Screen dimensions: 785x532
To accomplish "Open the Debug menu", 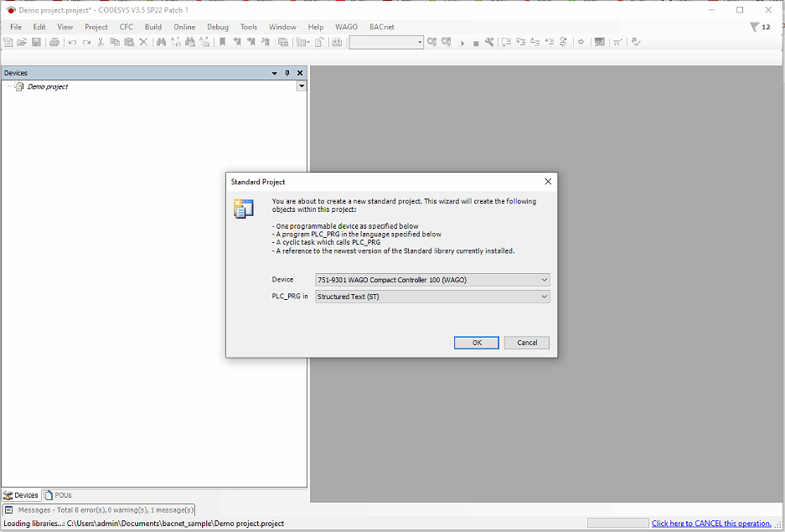I will pos(218,27).
